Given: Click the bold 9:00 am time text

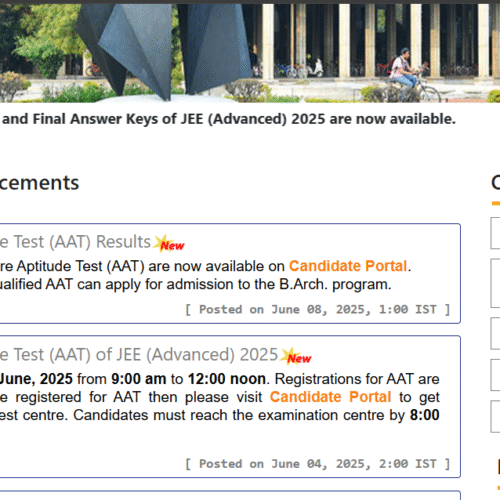Looking at the screenshot, I should click(138, 379).
